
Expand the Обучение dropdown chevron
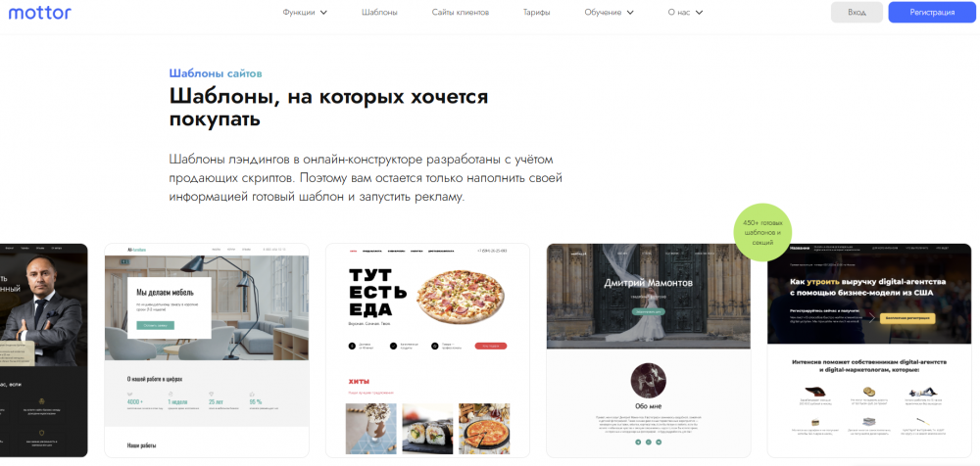click(x=630, y=13)
